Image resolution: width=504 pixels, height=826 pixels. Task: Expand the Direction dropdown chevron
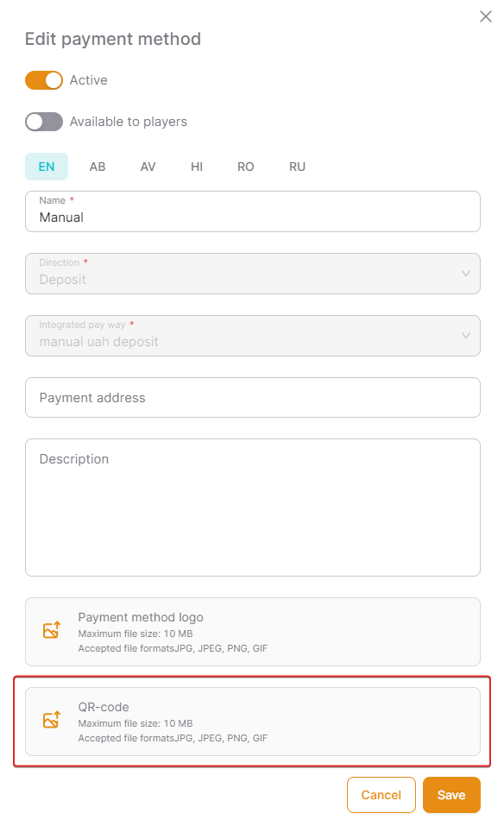(465, 274)
